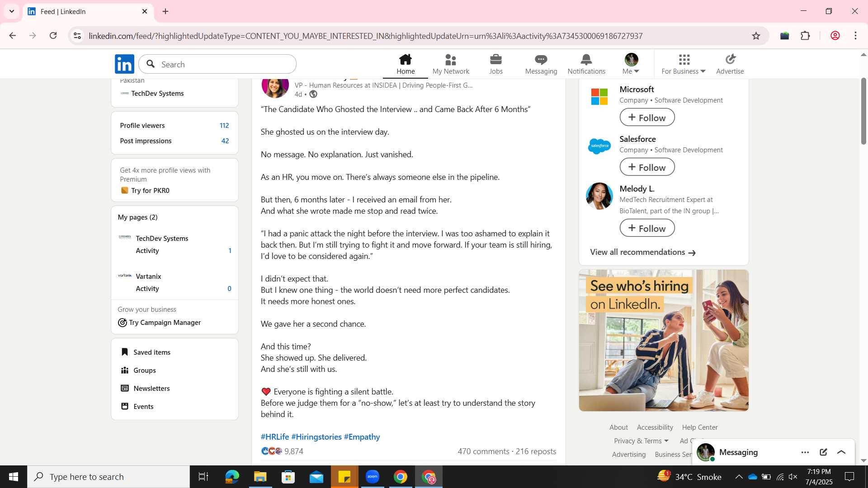
Task: View the 216 reposts
Action: (x=536, y=451)
